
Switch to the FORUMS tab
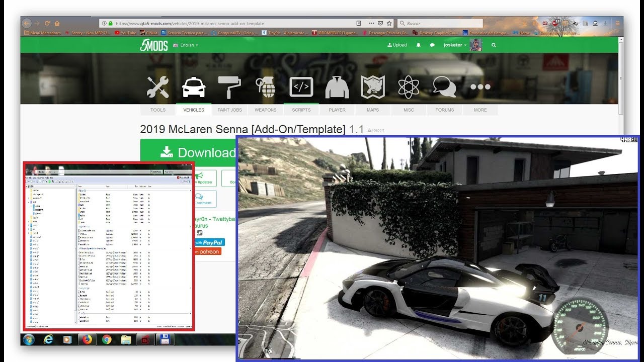pyautogui.click(x=444, y=110)
